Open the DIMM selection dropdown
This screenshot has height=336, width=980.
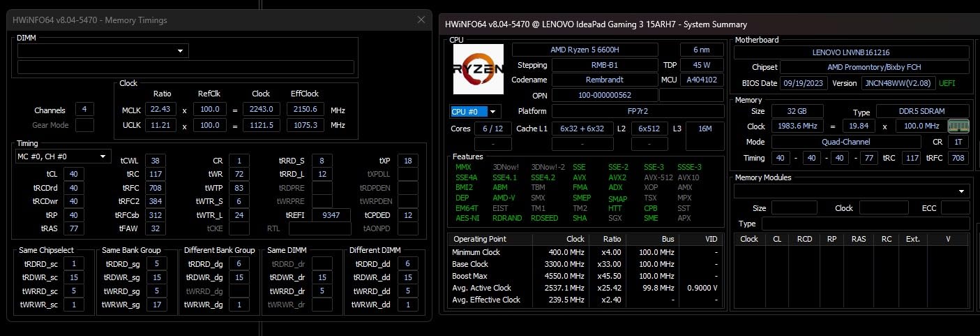103,51
